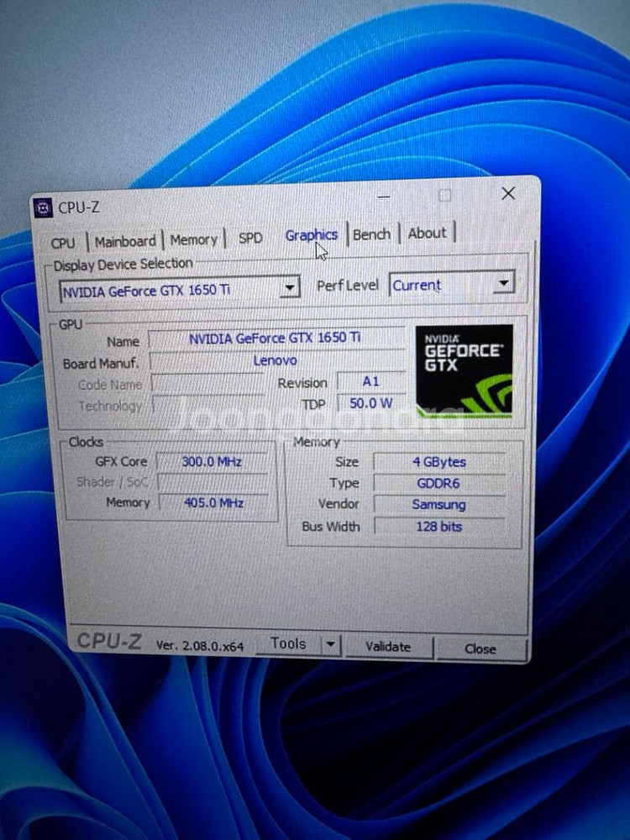The image size is (630, 840).
Task: Click the GFX Core 300.0 MHz value
Action: point(213,461)
